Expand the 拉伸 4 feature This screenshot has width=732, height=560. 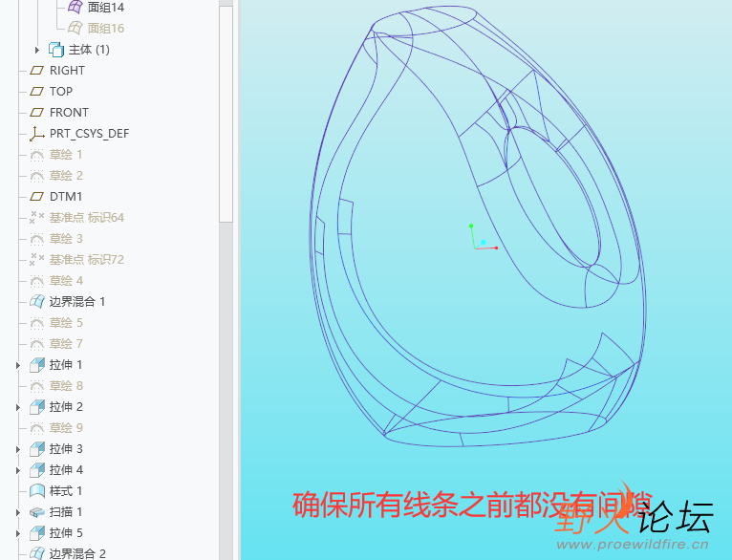[x=18, y=470]
